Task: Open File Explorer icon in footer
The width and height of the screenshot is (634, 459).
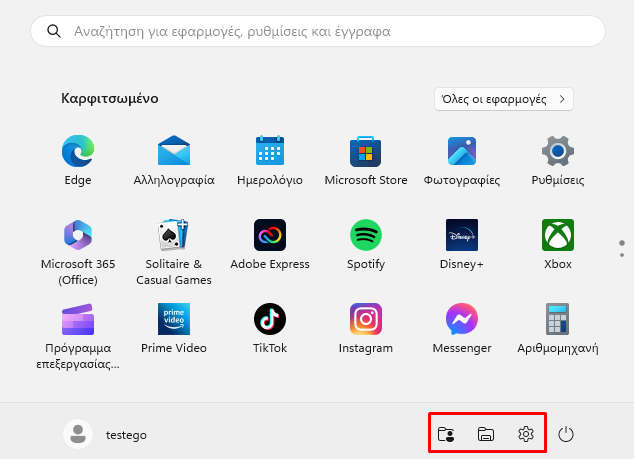Action: [486, 434]
